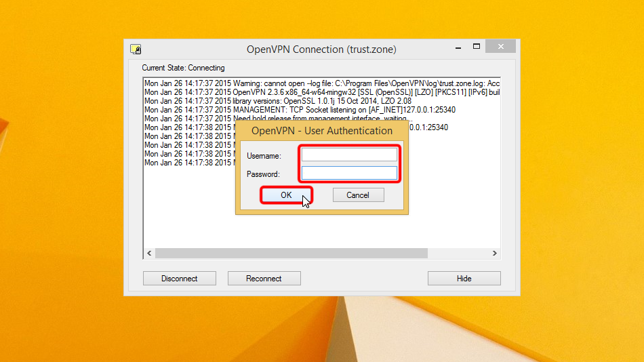
Task: Click the Disconnect button
Action: point(180,279)
